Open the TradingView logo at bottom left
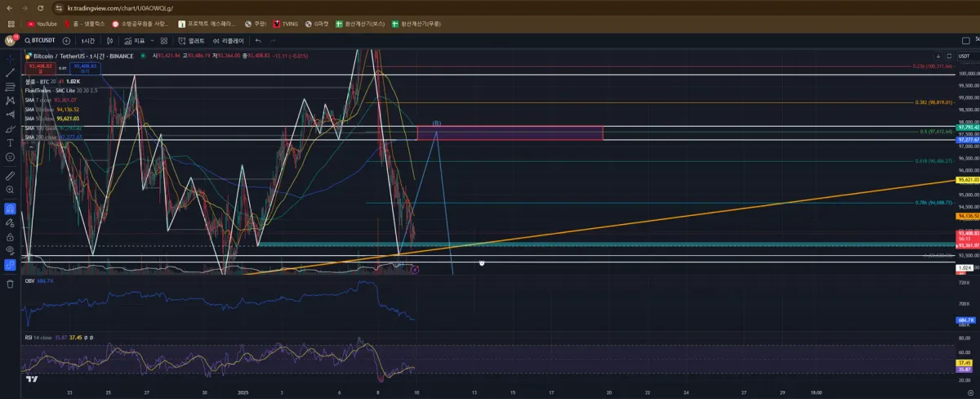This screenshot has height=399, width=980. (x=32, y=379)
